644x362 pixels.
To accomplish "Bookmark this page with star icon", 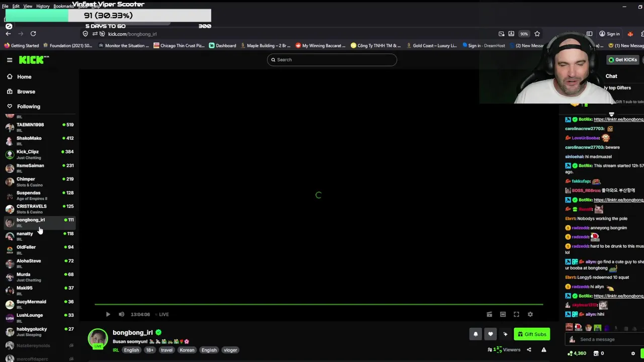I will (537, 34).
